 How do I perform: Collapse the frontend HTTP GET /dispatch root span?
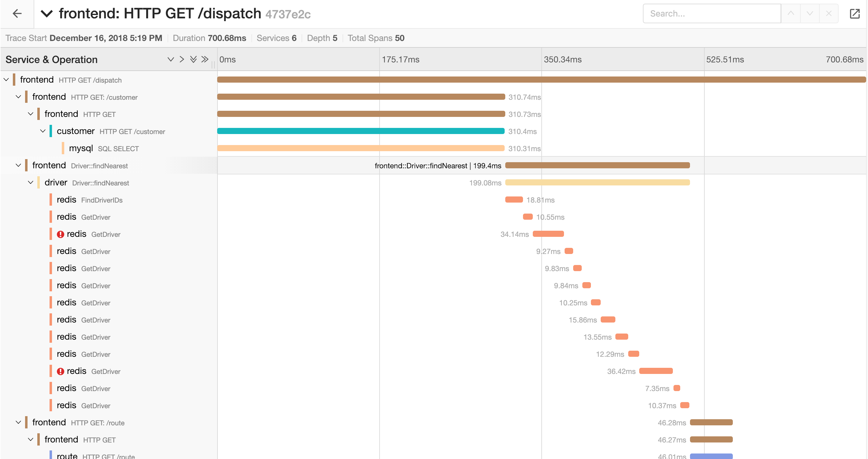(6, 80)
